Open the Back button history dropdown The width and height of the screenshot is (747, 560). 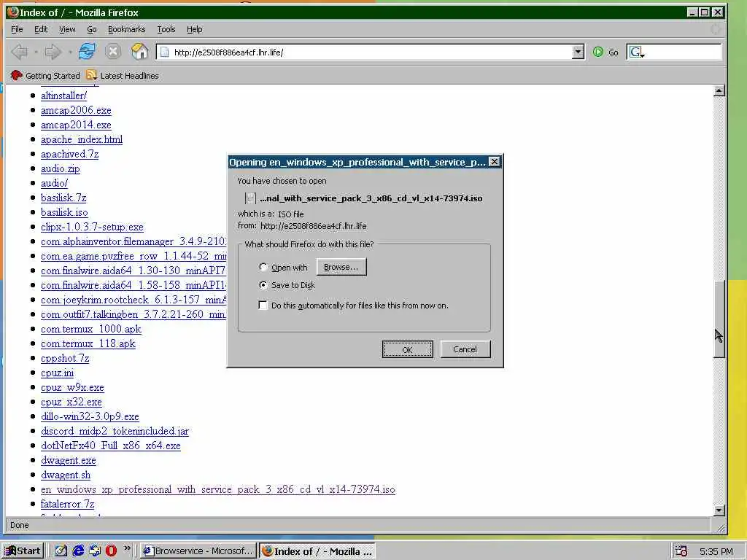click(36, 52)
